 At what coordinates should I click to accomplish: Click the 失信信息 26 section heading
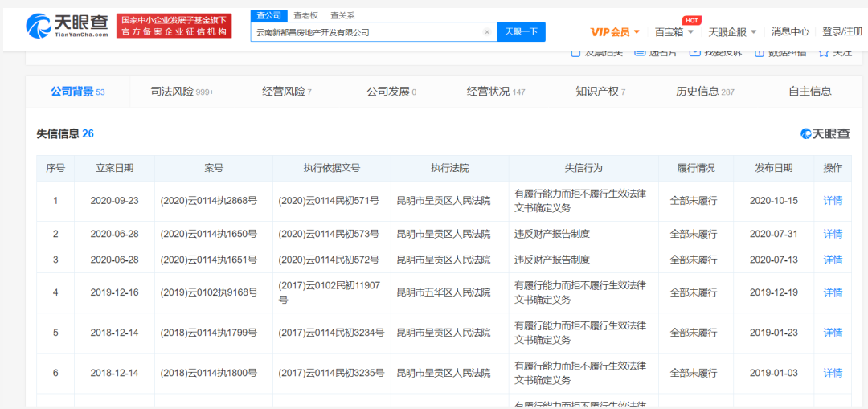click(65, 133)
